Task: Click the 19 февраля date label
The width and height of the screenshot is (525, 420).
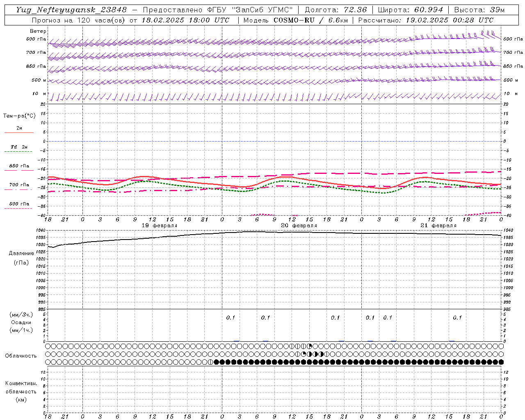Action: click(x=160, y=226)
